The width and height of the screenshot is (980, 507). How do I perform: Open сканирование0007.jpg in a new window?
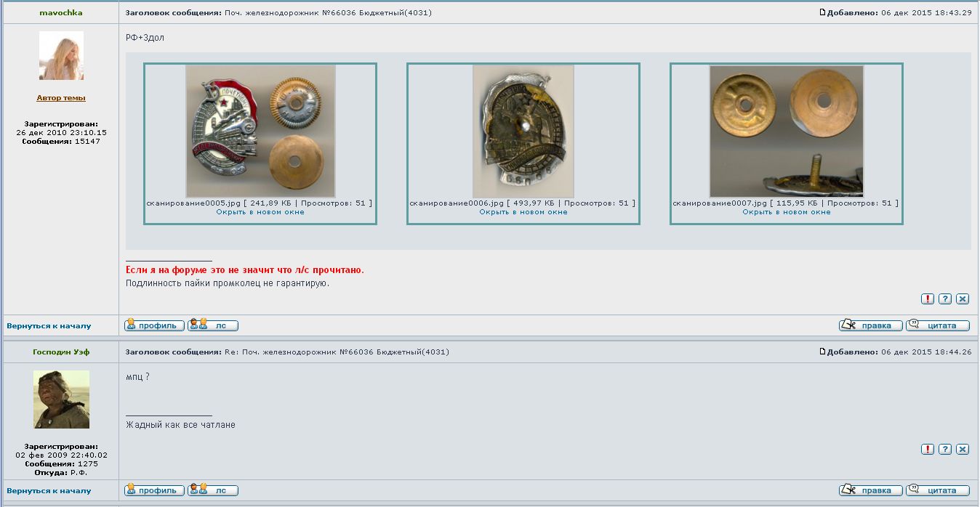pos(786,212)
